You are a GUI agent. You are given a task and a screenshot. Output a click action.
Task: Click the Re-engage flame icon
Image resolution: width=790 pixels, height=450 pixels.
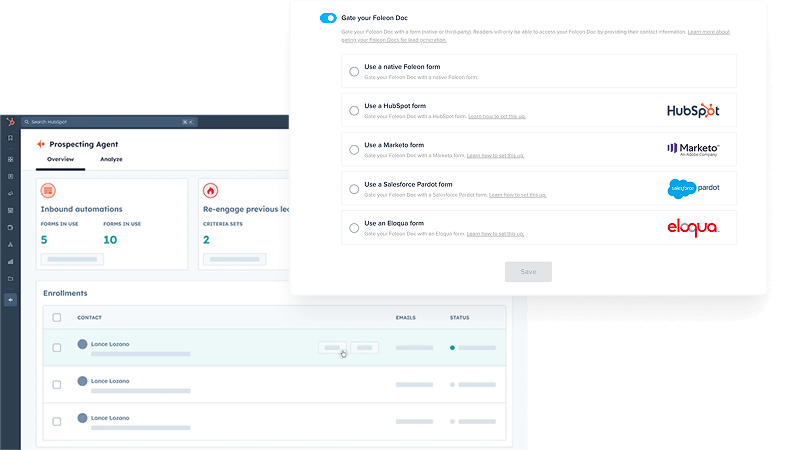point(211,190)
